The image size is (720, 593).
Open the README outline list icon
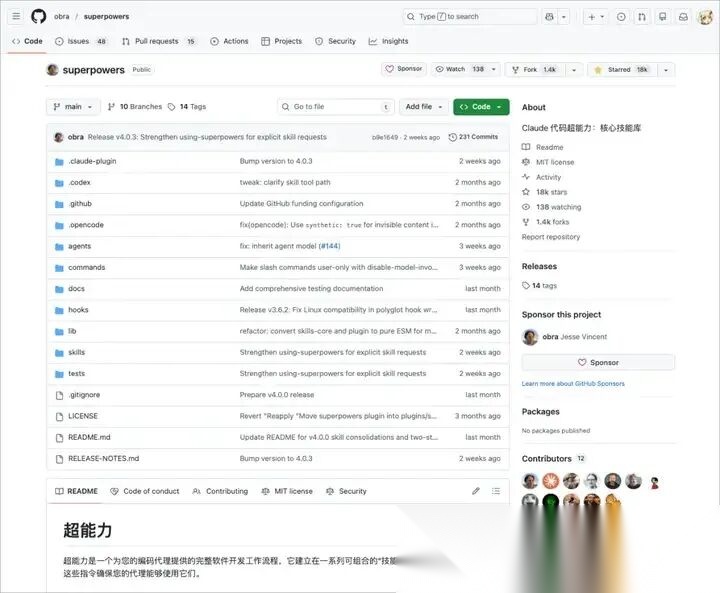click(496, 491)
